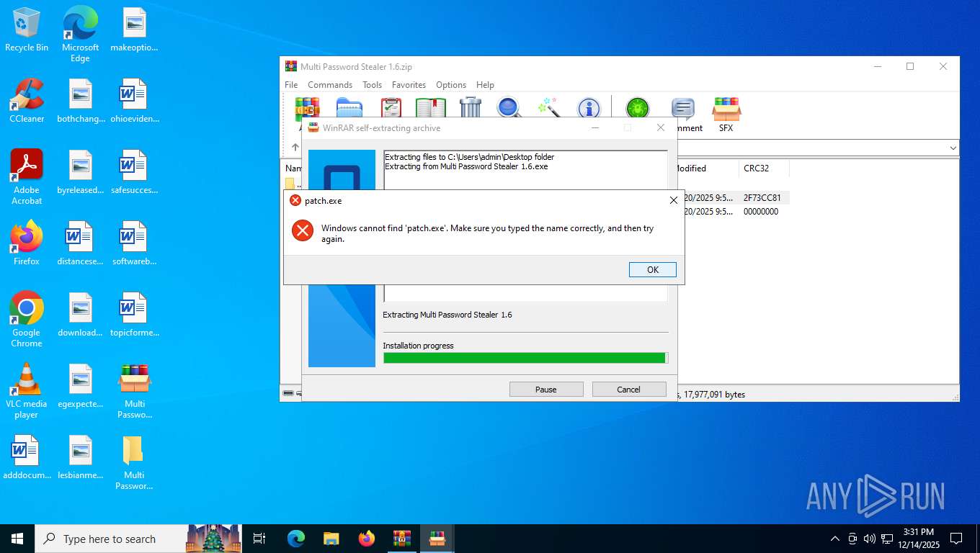The image size is (980, 553).
Task: Select the Google Chrome desktop shortcut
Action: coord(27,320)
